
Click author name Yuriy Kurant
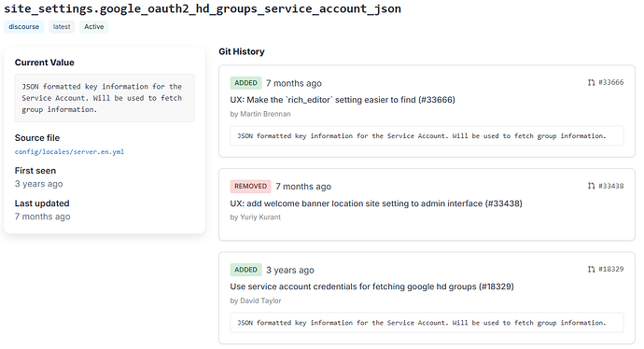click(x=260, y=217)
